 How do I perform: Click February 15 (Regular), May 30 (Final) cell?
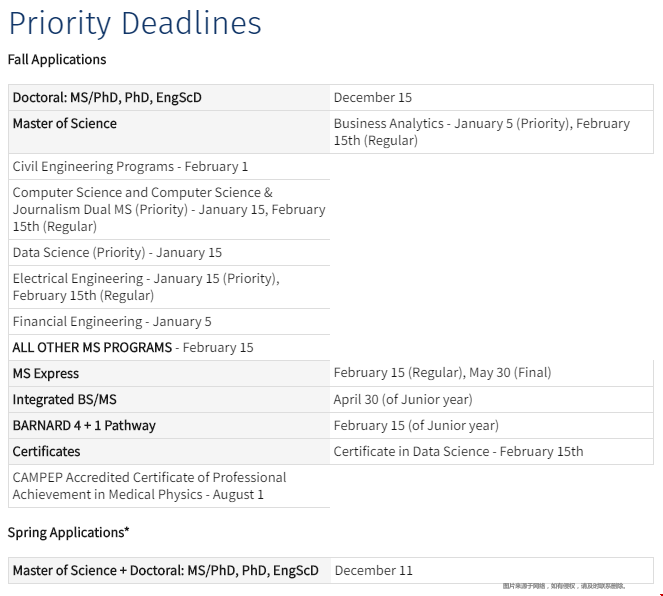click(492, 373)
